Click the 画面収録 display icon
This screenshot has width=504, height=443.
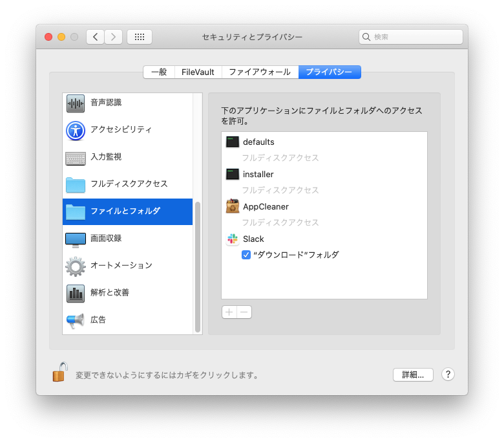pyautogui.click(x=76, y=240)
